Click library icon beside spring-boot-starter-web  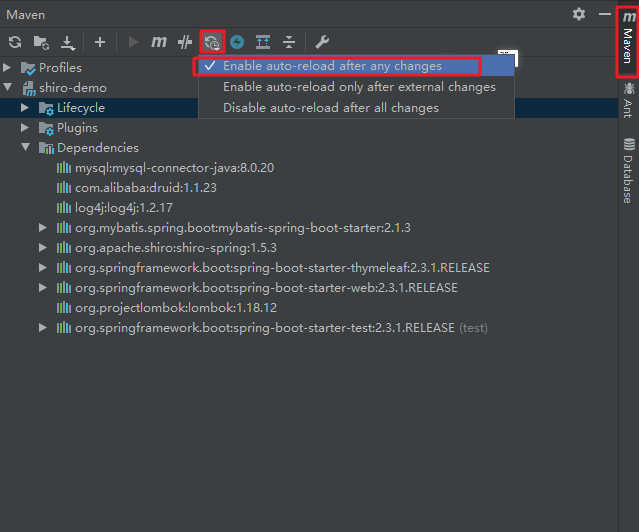click(x=64, y=287)
